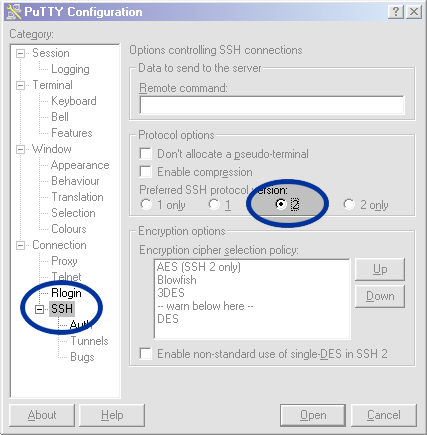Open the Telnet category
The width and height of the screenshot is (427, 435).
click(x=66, y=277)
